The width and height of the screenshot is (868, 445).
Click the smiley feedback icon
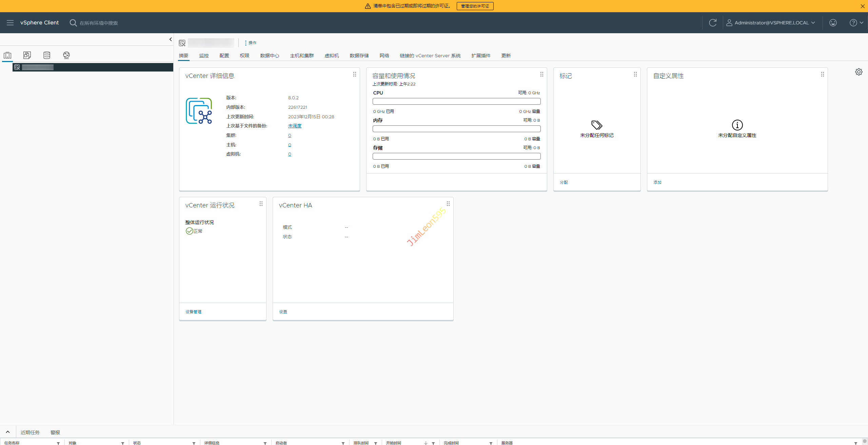click(x=833, y=23)
